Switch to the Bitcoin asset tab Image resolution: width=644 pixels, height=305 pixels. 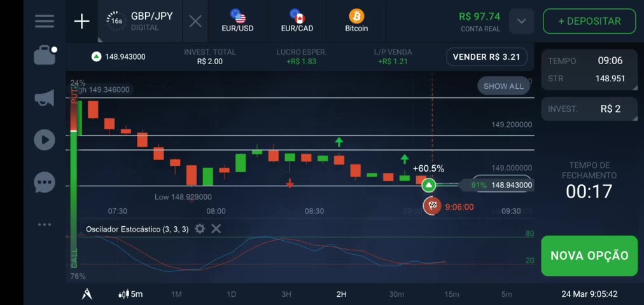[x=356, y=22]
